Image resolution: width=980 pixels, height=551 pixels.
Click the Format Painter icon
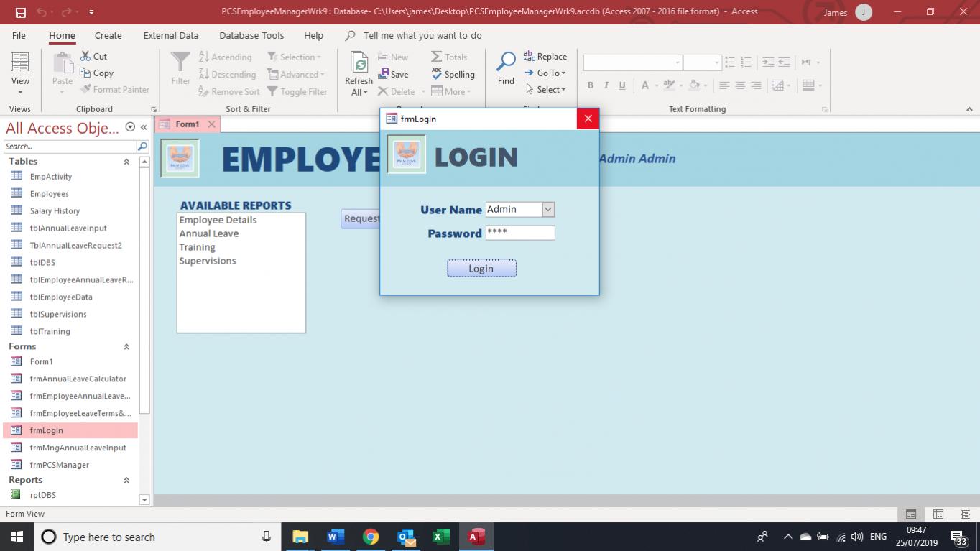coord(85,90)
